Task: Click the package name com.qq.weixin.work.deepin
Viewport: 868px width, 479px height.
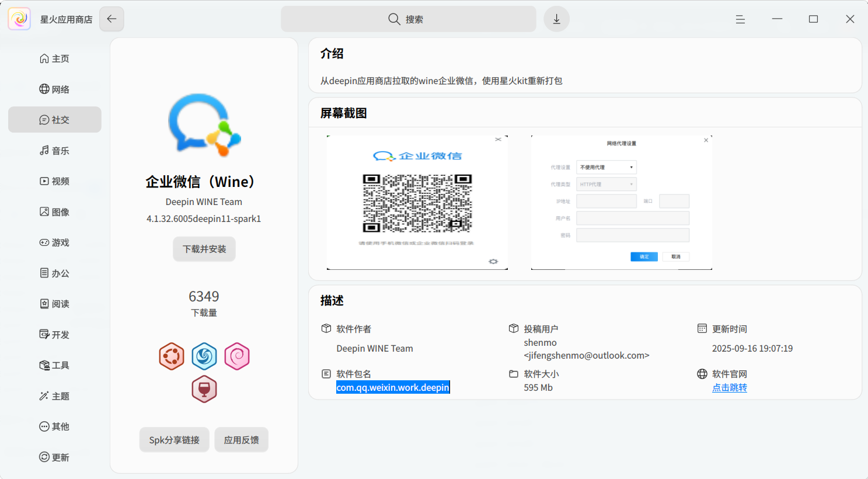Action: pyautogui.click(x=393, y=387)
